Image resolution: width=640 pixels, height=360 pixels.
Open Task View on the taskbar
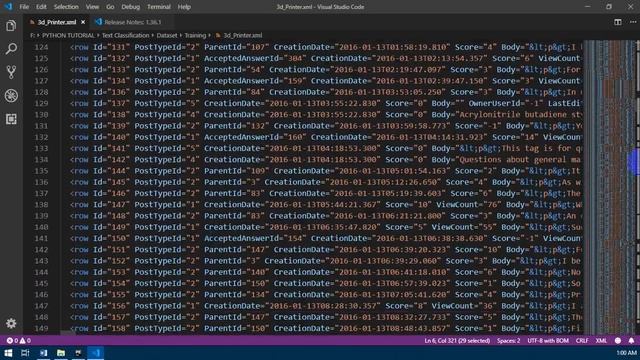click(25, 353)
